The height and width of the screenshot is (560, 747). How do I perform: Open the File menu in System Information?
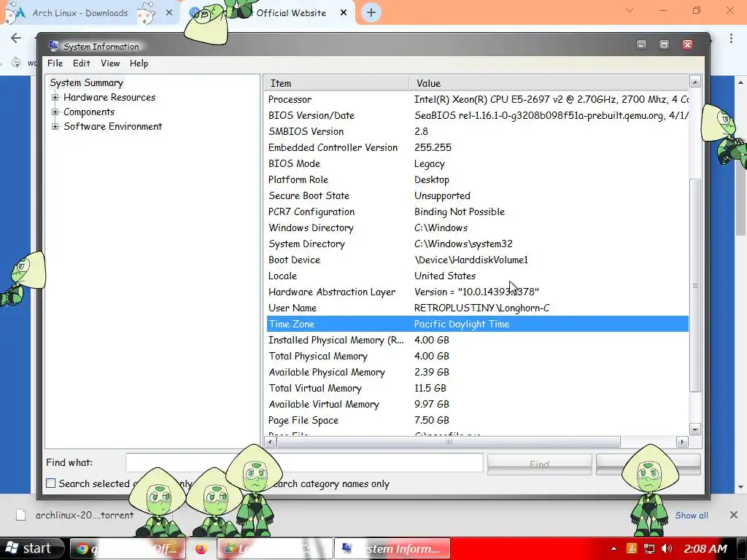[x=55, y=63]
